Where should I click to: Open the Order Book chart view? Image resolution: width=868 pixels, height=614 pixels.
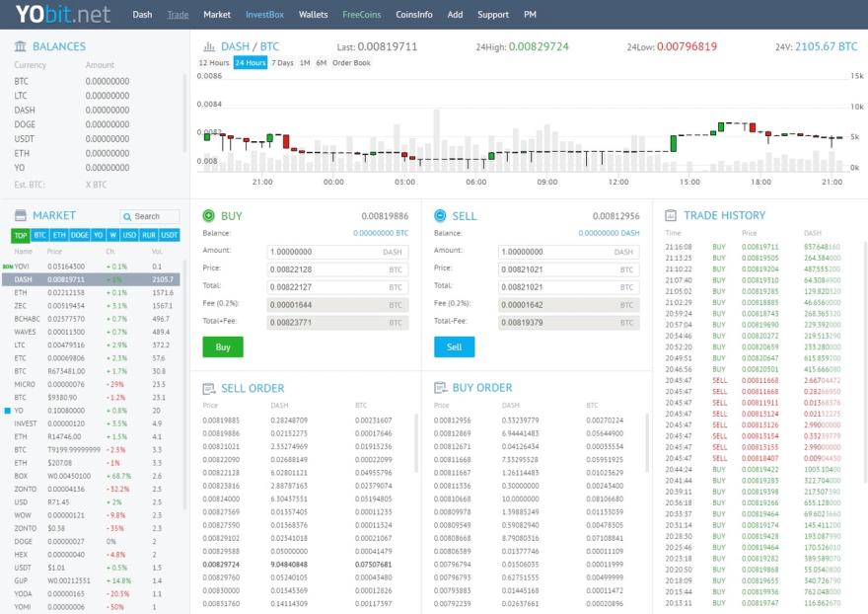(351, 62)
